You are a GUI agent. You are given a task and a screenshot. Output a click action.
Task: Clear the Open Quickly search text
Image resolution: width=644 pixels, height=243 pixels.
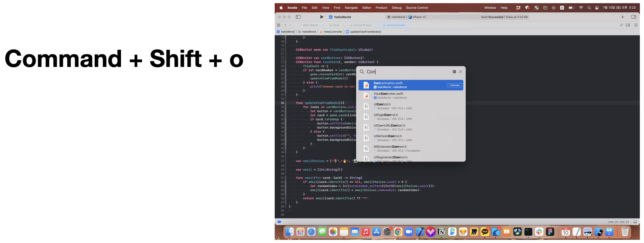pyautogui.click(x=454, y=72)
